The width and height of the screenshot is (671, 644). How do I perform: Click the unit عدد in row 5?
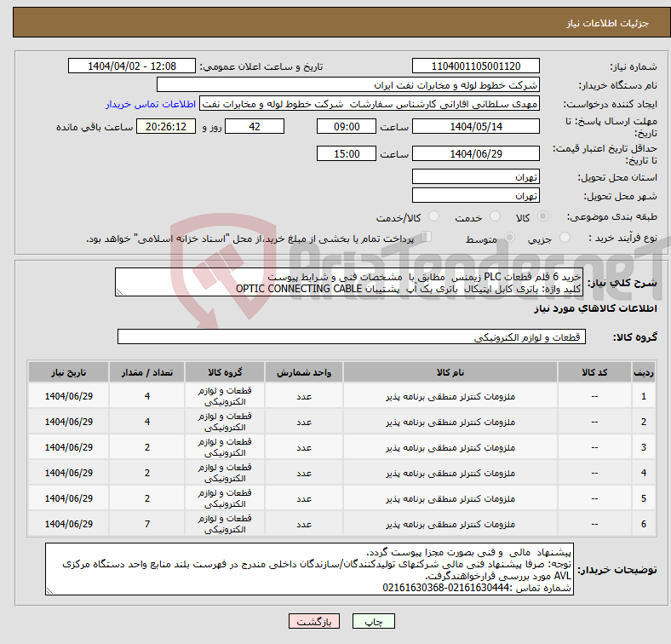304,498
